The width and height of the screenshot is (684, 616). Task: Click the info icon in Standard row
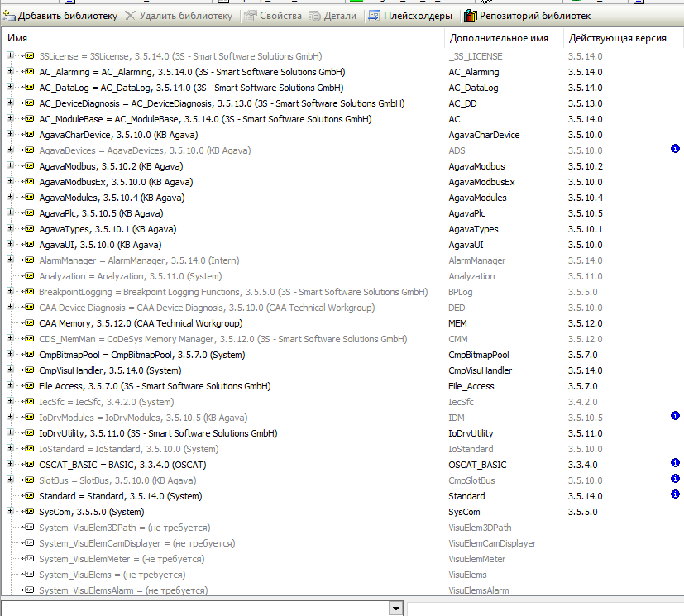coord(675,494)
